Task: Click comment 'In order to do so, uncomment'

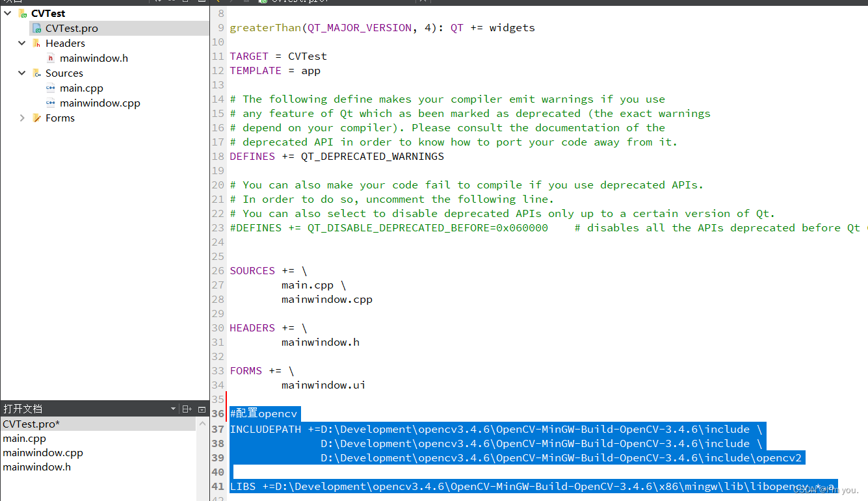Action: click(392, 199)
